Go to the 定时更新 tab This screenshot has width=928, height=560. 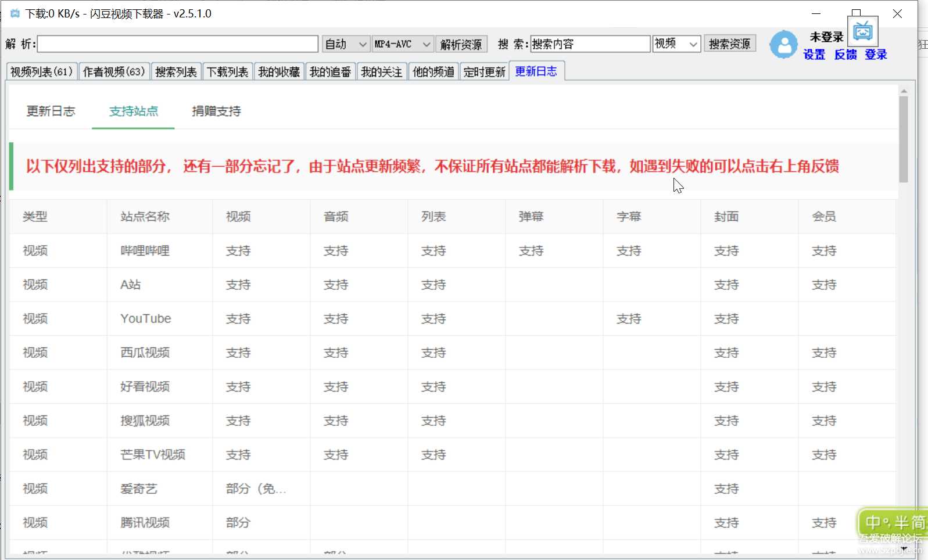click(484, 71)
